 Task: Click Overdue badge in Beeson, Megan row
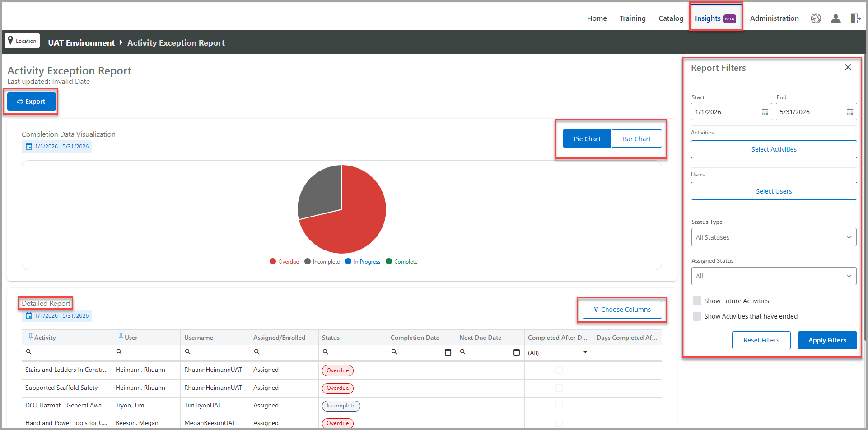coord(338,423)
